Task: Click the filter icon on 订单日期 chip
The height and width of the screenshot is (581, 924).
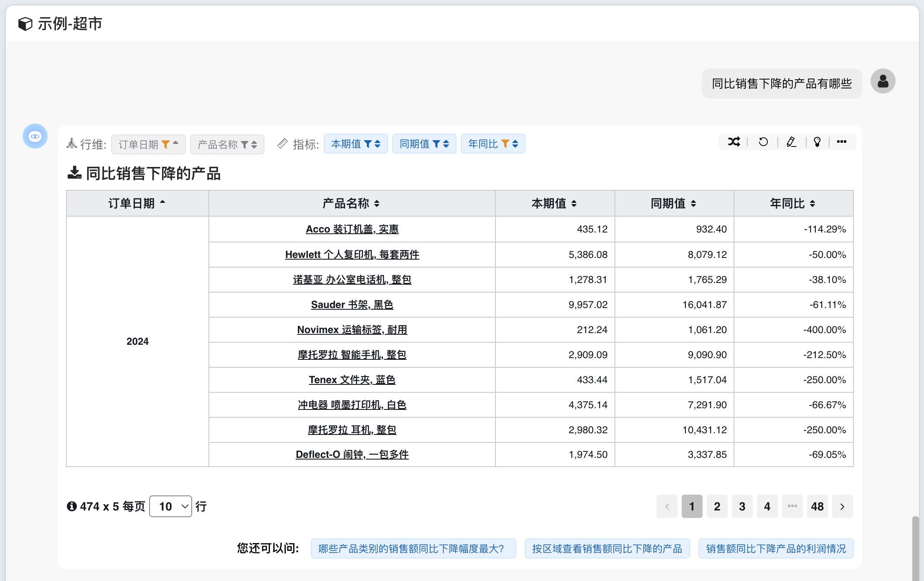Action: pos(165,144)
